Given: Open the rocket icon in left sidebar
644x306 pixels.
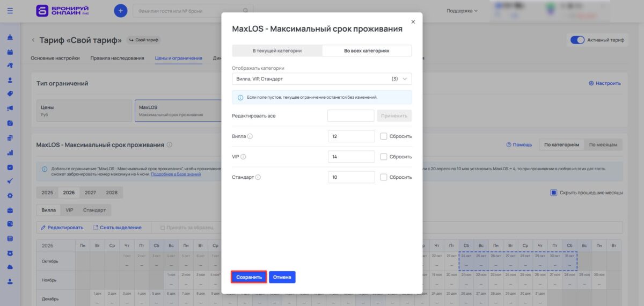Looking at the screenshot, I should (x=10, y=65).
